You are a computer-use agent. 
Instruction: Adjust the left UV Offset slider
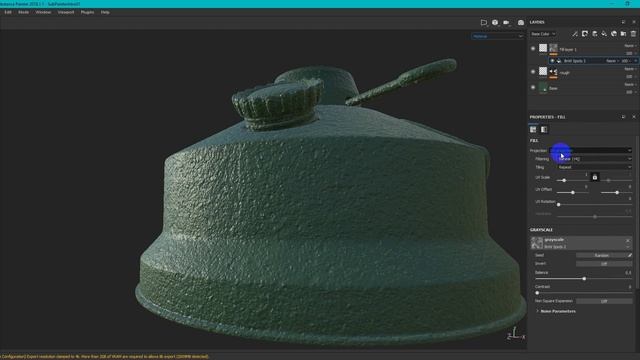click(573, 192)
